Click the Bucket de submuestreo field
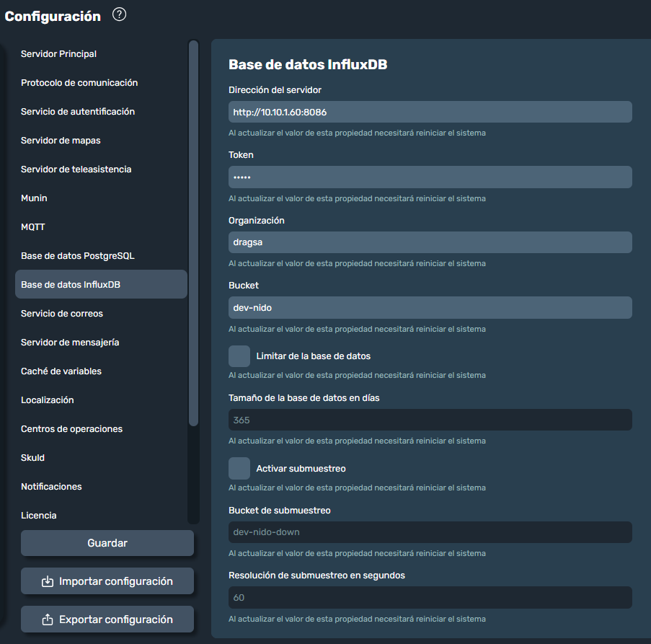 (x=430, y=532)
